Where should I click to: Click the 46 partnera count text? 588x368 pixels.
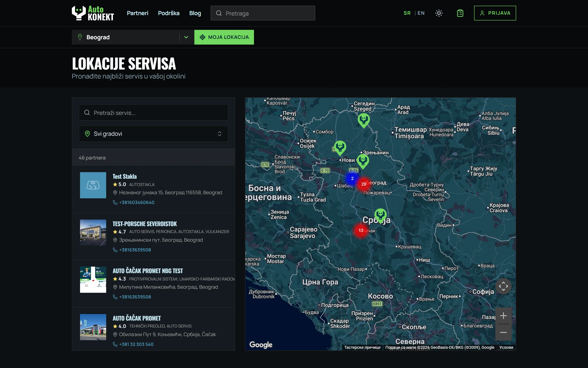point(92,158)
